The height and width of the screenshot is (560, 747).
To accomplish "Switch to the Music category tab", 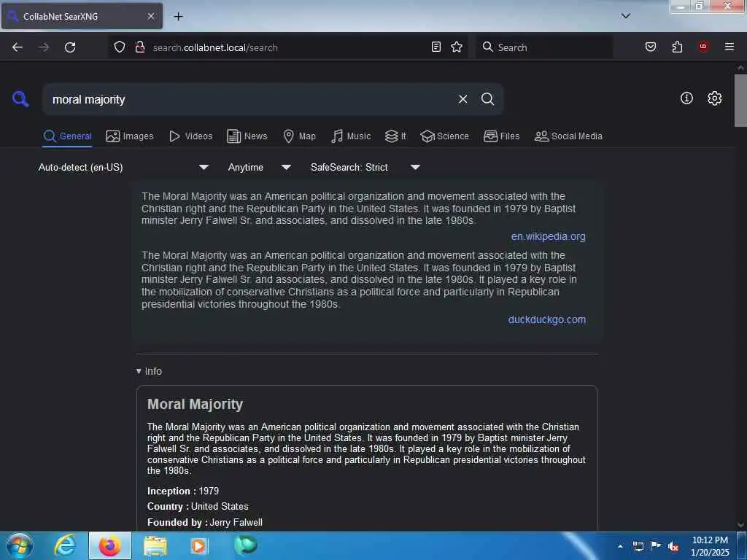I will pyautogui.click(x=351, y=136).
